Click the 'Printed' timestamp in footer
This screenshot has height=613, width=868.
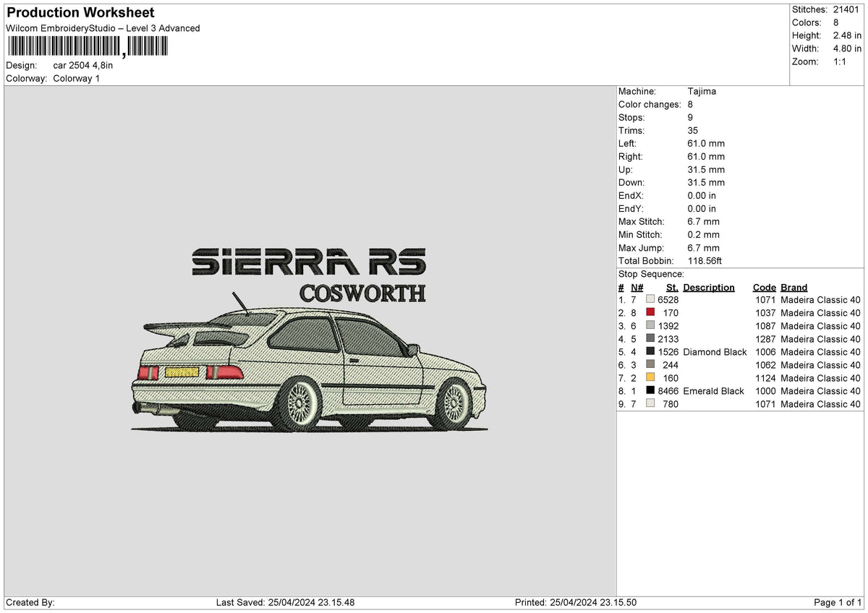[x=576, y=602]
